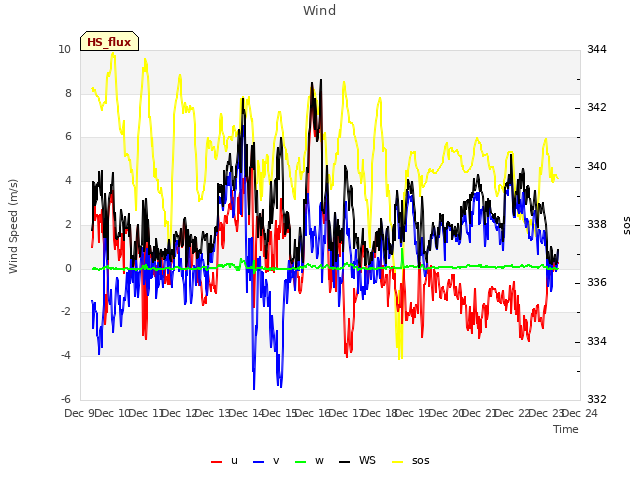Click the Dec 9 x-axis label

pyautogui.click(x=79, y=413)
